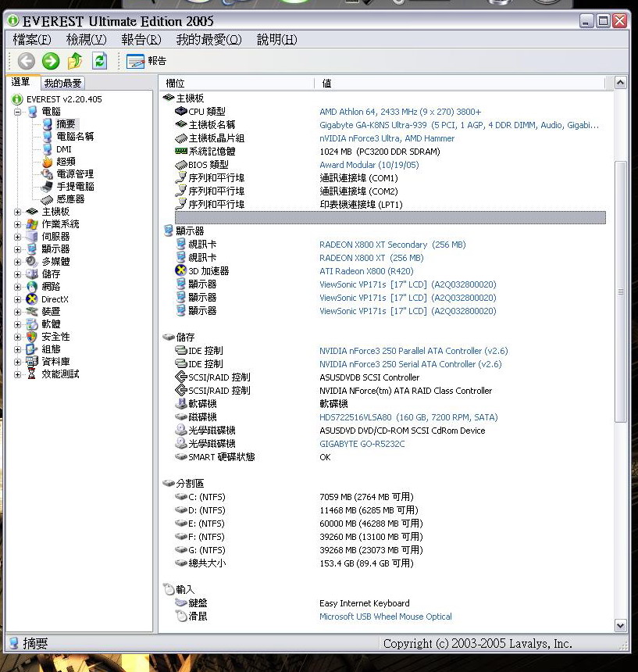Viewport: 638px width, 672px height.
Task: Select the EVEREST v2.20.405 root node
Action: tap(64, 99)
